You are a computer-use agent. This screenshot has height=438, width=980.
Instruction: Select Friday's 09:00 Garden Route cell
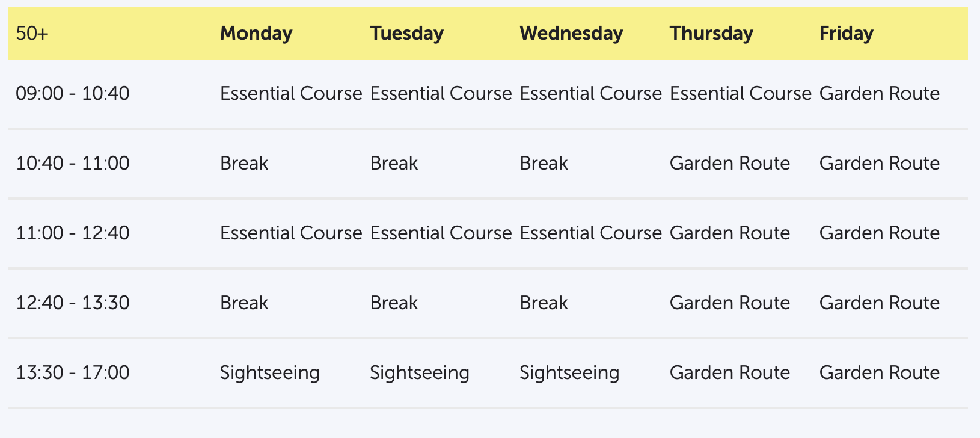click(x=879, y=94)
